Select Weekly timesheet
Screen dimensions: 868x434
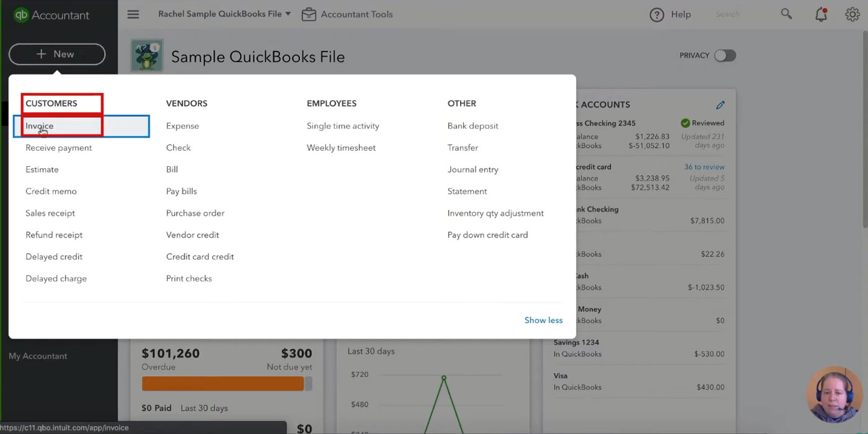pyautogui.click(x=342, y=148)
